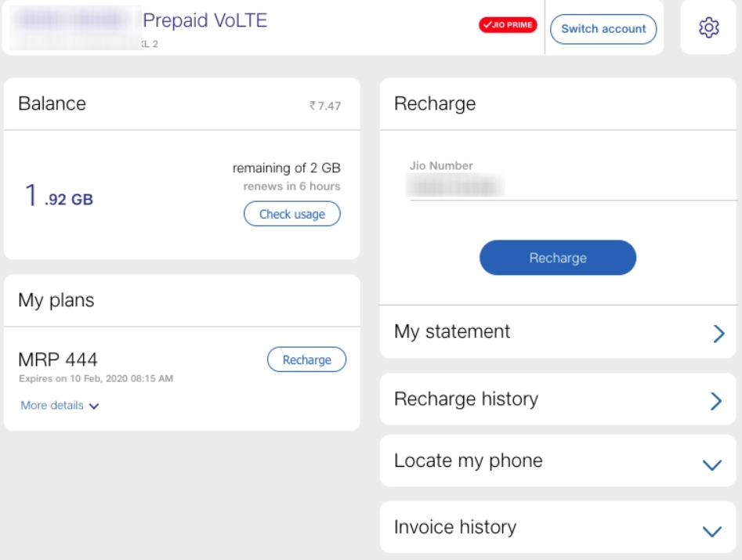Click the MRP 444 plan title
Image resolution: width=742 pixels, height=560 pixels.
point(58,359)
